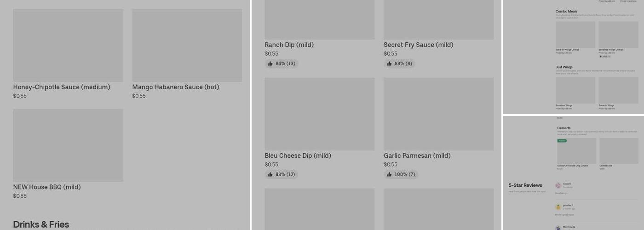644x230 pixels.
Task: Click jennifer F. reviewer avatar icon
Action: click(558, 207)
